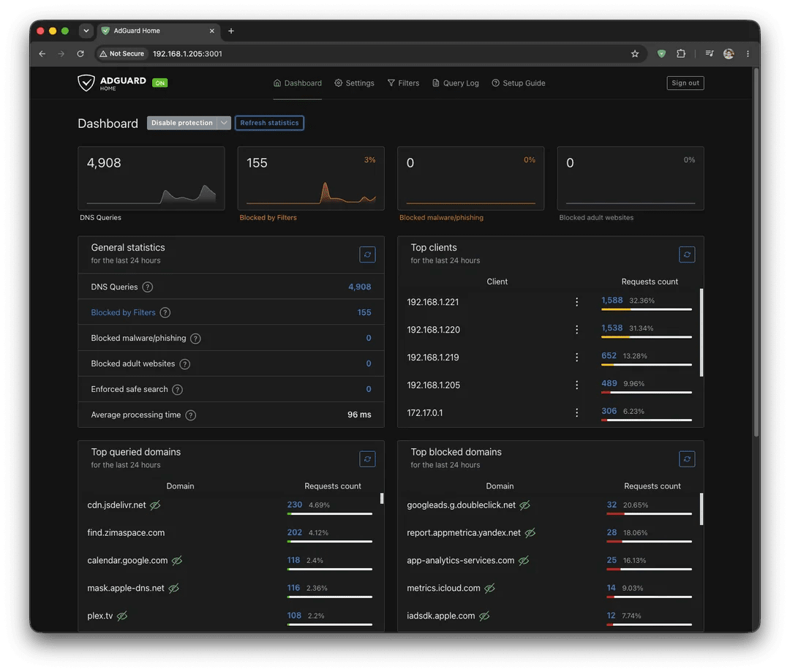Show help for Blocked malware/phishing statistic
The image size is (790, 672).
(x=195, y=339)
